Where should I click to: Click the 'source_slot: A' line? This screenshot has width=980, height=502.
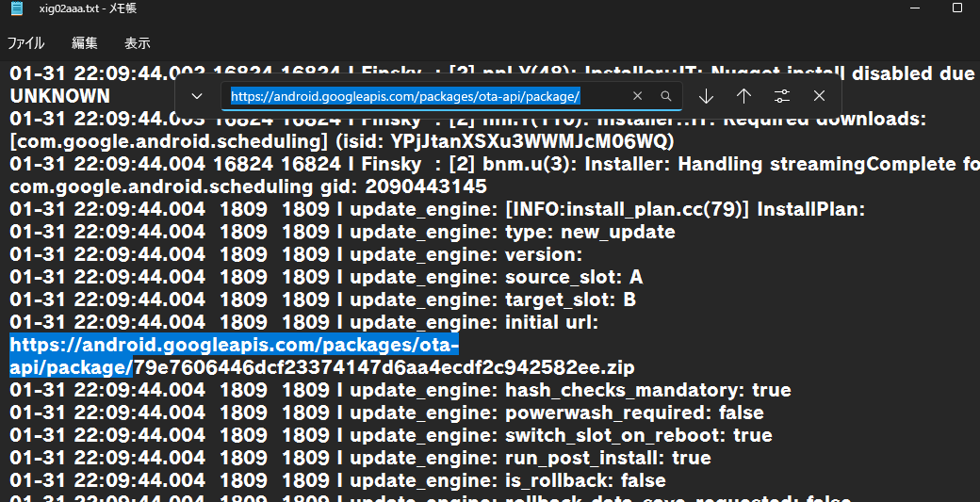point(326,277)
